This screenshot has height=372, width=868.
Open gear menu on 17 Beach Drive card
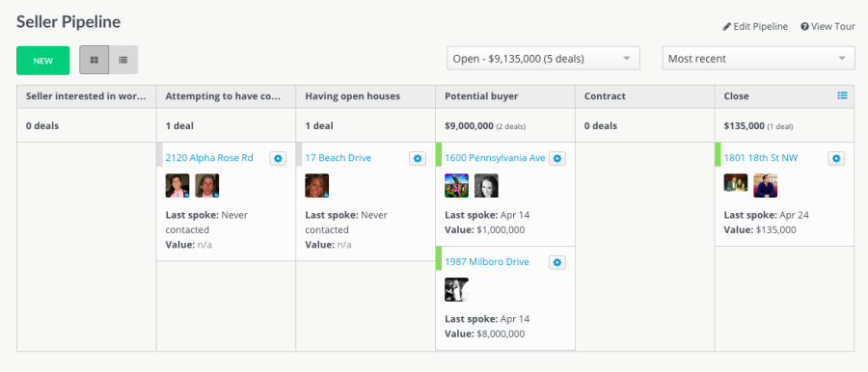pos(418,158)
